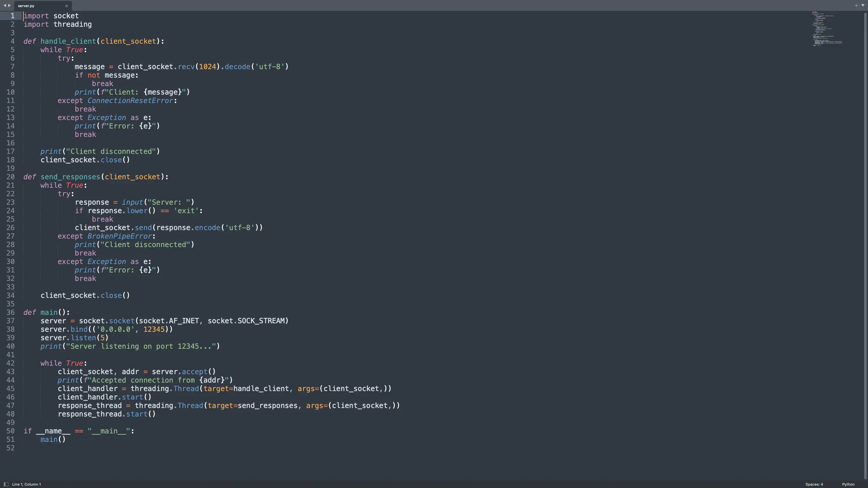Click 'send_responses' function definition name

click(x=70, y=177)
